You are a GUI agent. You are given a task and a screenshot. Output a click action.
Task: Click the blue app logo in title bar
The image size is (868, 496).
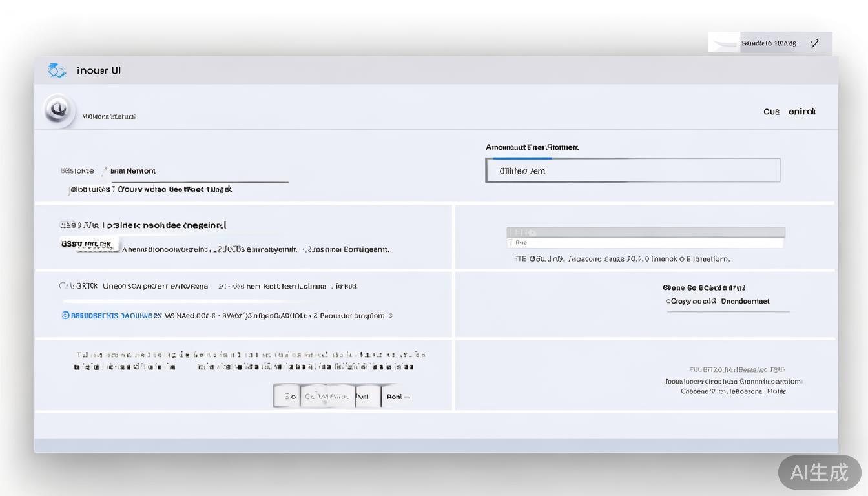click(57, 70)
